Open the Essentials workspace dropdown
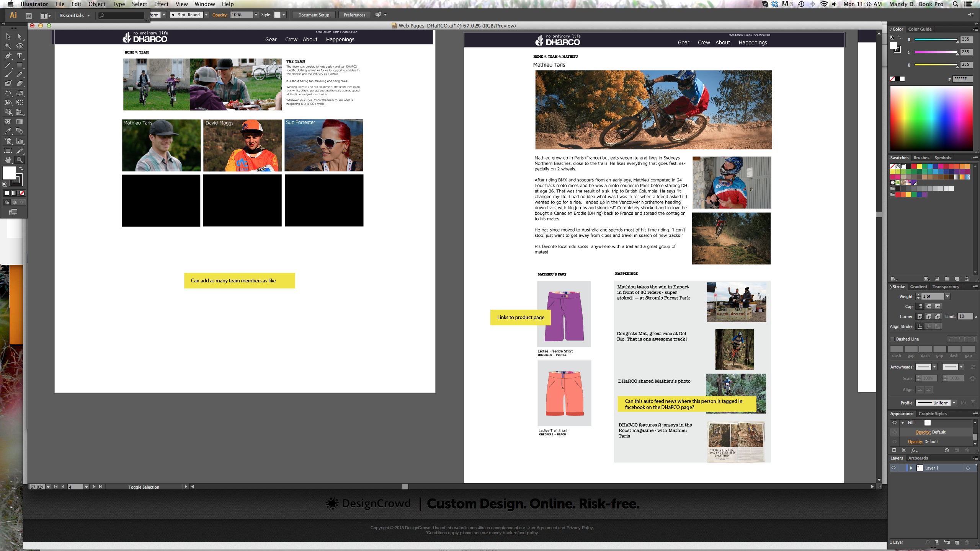 (x=75, y=15)
